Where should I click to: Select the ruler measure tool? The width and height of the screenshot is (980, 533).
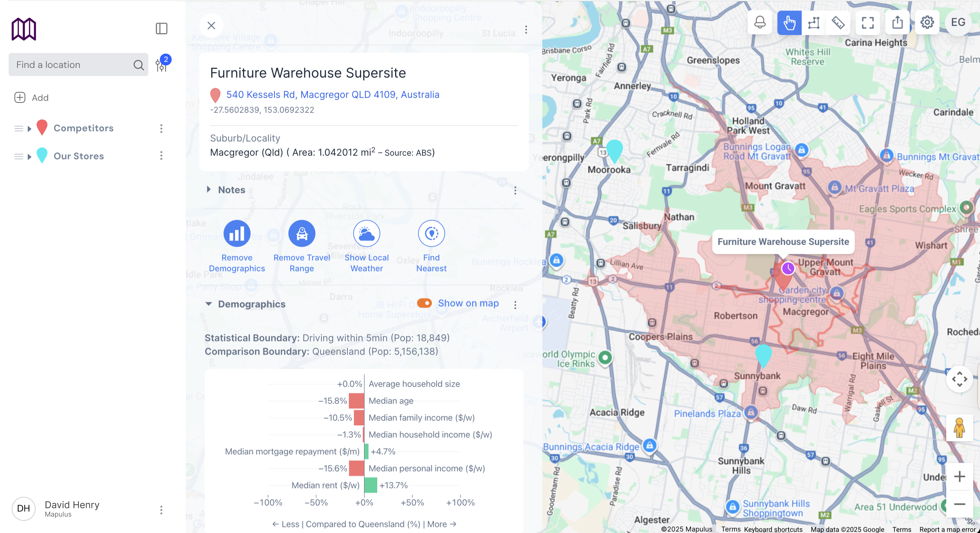[838, 23]
